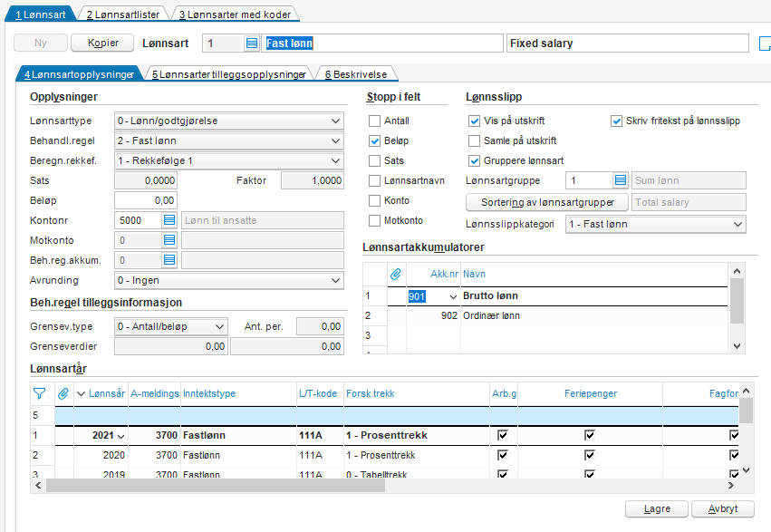Click paperclip attachment icon in Lønnsartakkumulatorer header
This screenshot has width=771, height=532.
pos(395,273)
